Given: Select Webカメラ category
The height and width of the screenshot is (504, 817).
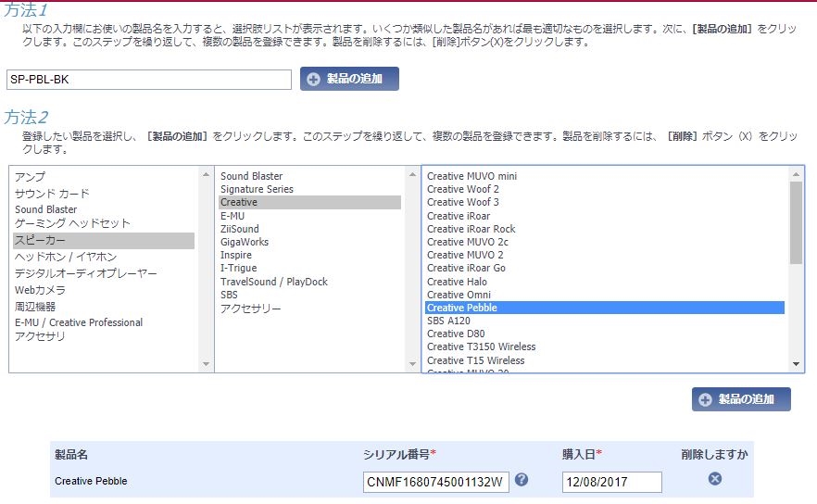Looking at the screenshot, I should 40,290.
